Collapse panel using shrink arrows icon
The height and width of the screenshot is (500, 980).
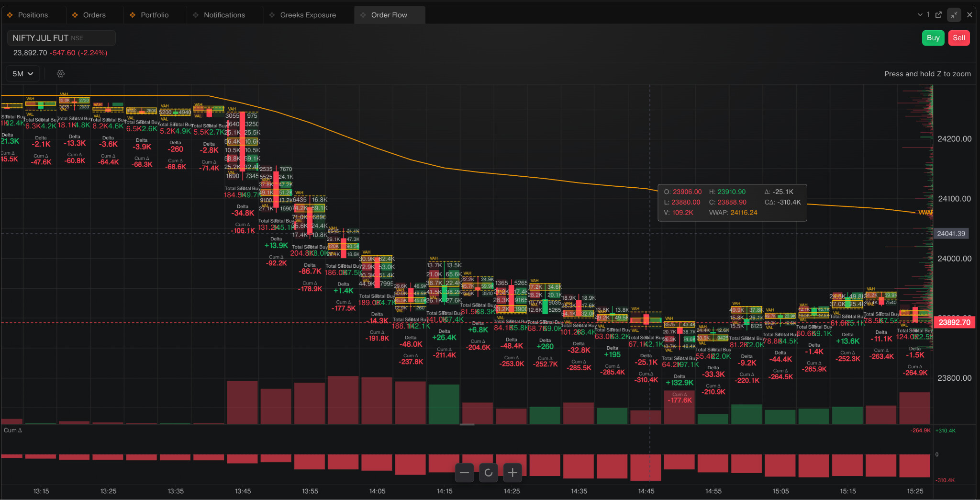[954, 15]
